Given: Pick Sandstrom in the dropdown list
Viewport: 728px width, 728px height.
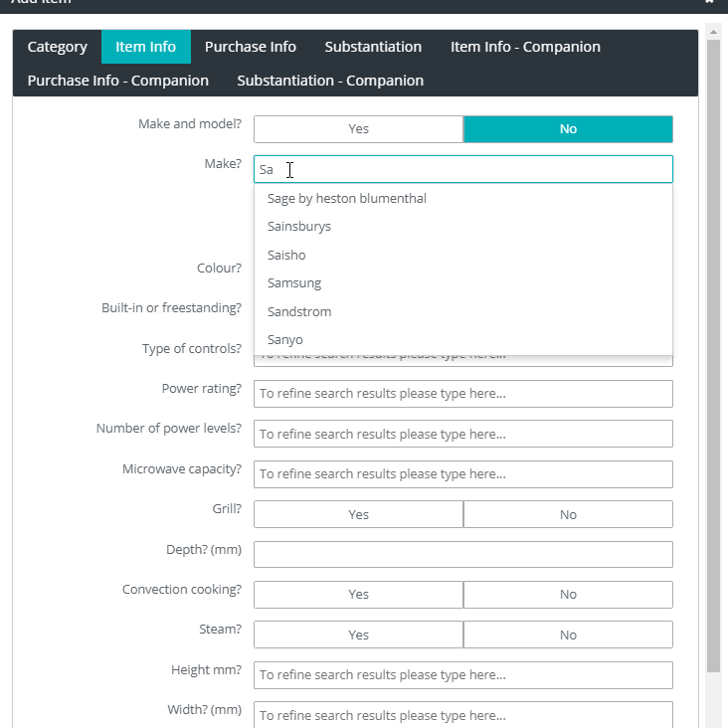Looking at the screenshot, I should 462,312.
